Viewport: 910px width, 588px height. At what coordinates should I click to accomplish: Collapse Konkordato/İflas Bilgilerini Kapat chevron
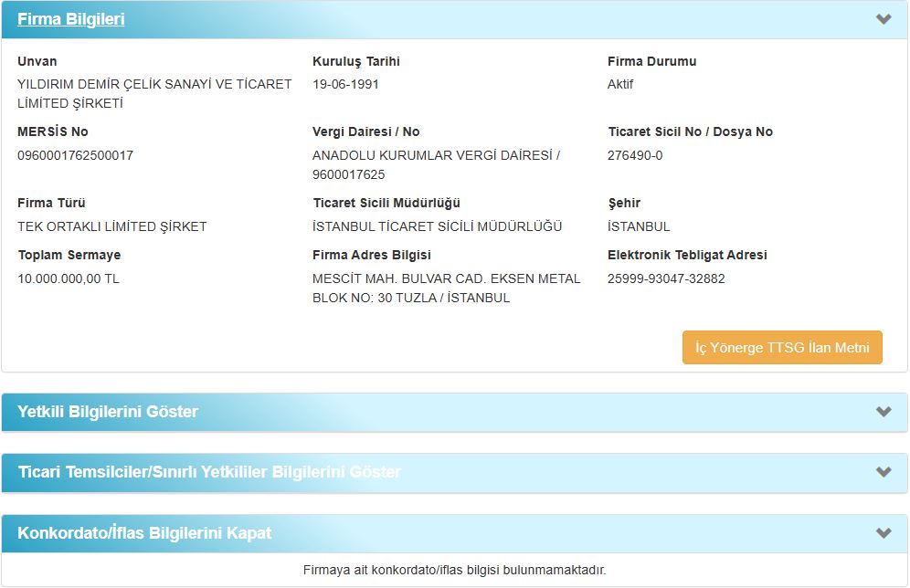884,533
